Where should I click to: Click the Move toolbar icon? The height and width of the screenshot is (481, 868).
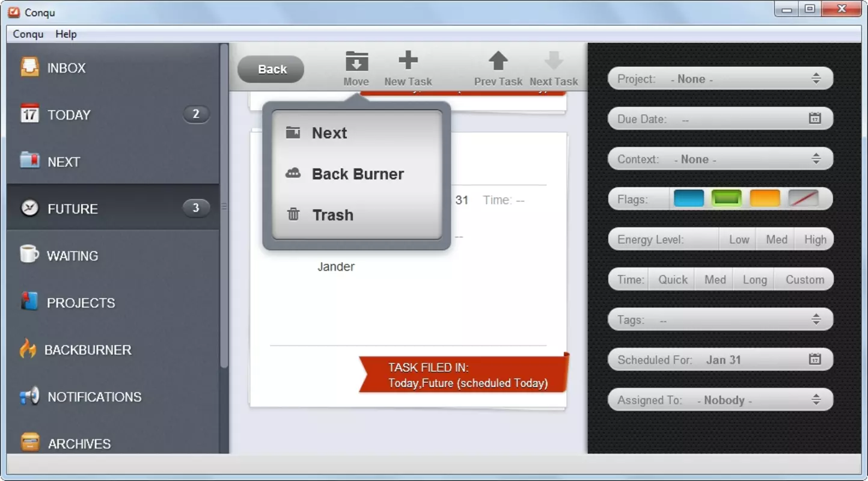[x=356, y=61]
